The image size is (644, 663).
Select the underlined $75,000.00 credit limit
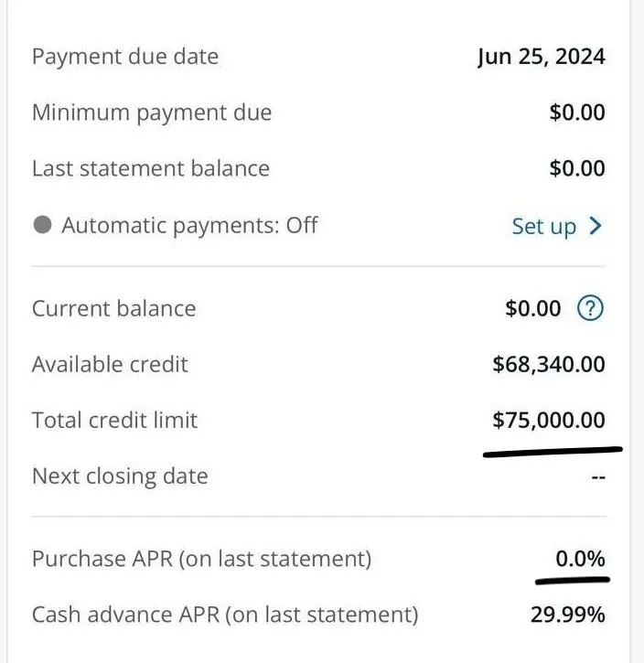point(549,421)
